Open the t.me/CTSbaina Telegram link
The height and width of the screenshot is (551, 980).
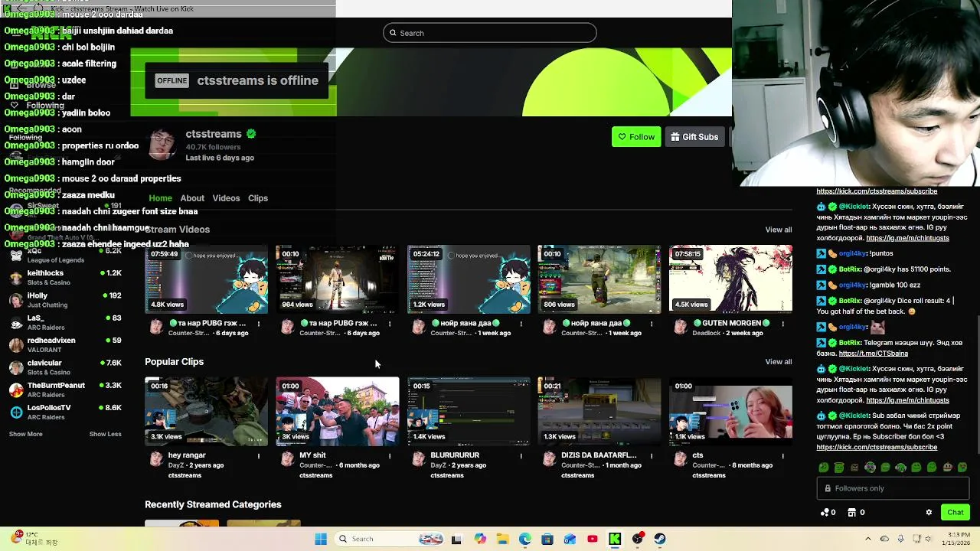(x=874, y=354)
